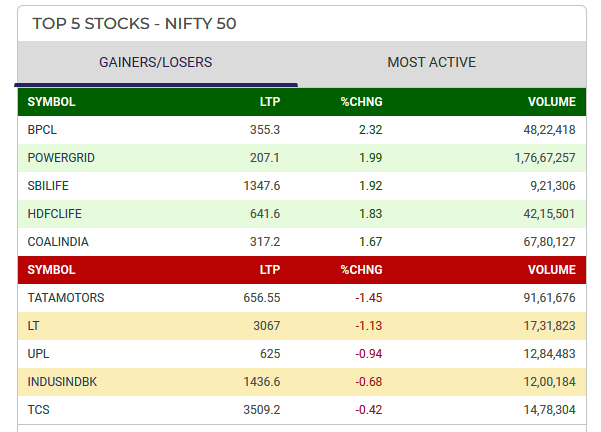Click the LTP header in losers table

click(x=270, y=270)
